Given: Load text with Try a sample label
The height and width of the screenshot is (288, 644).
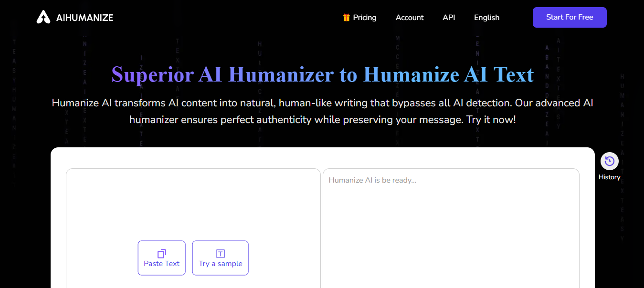Looking at the screenshot, I should coord(221,264).
